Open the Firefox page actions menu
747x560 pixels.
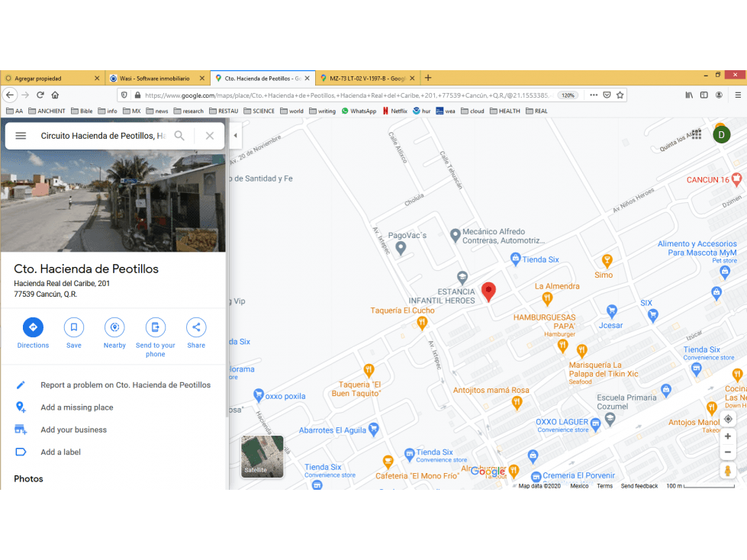coord(594,95)
